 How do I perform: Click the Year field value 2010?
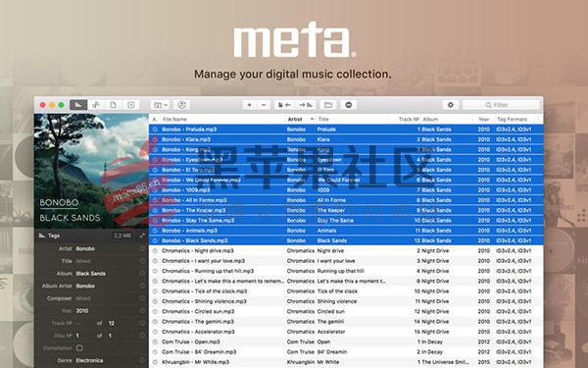(x=82, y=310)
